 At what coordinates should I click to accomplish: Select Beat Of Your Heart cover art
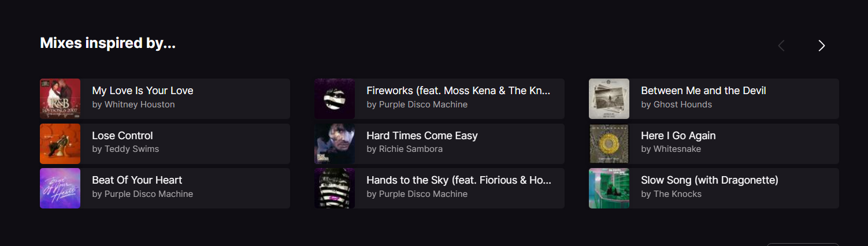tap(60, 188)
